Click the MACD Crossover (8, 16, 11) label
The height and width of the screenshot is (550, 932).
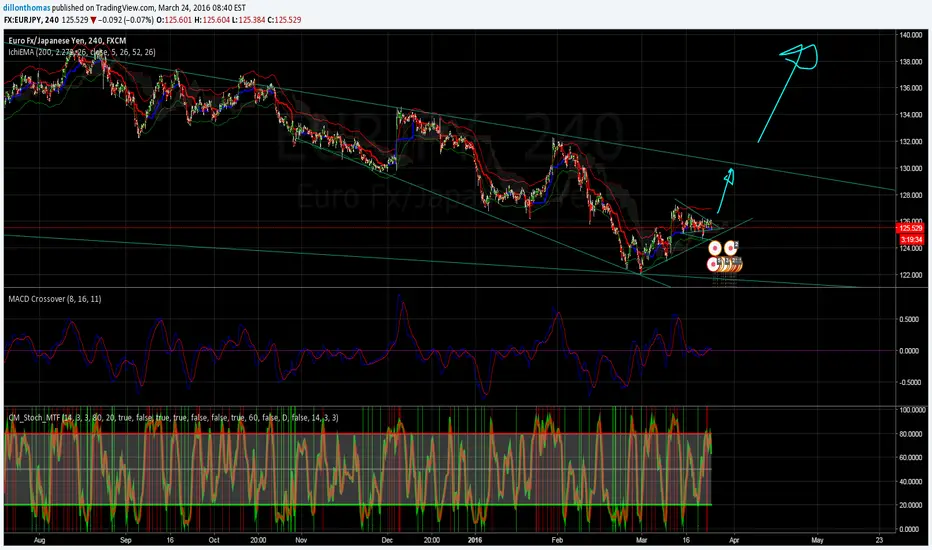(55, 299)
